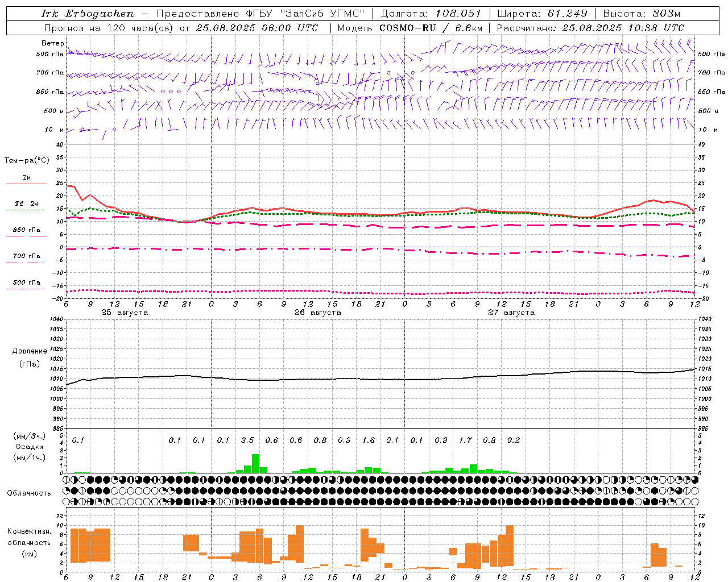The image size is (728, 582).
Task: Click the (мм/1ч.) unit label
Action: click(30, 458)
